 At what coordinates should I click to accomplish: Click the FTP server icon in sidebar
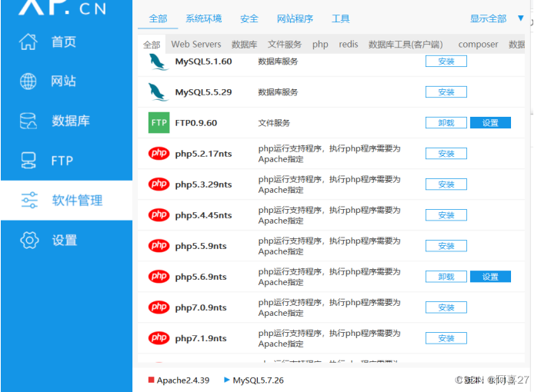click(x=28, y=161)
